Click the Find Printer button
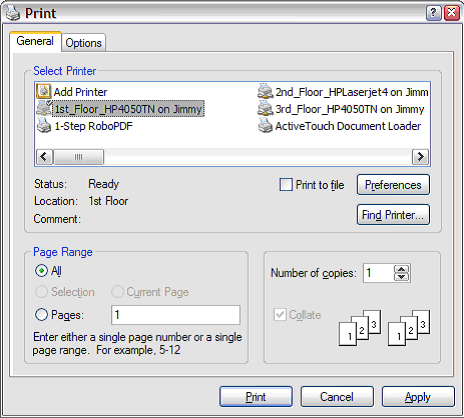Screen dimensions: 464x418 click(x=393, y=215)
